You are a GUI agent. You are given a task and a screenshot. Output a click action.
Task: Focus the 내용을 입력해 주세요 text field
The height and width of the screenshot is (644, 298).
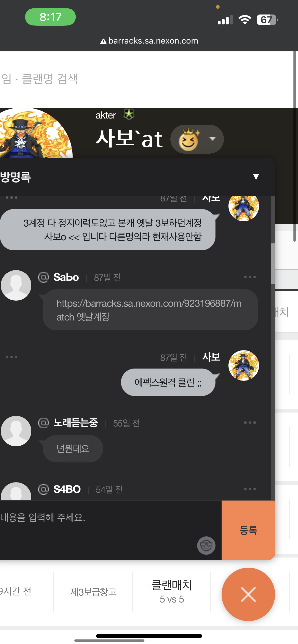[111, 530]
